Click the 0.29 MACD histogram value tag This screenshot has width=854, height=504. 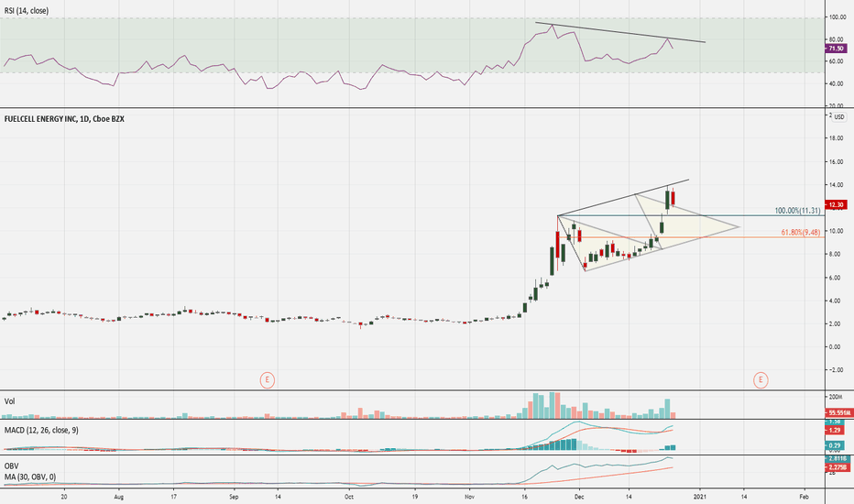point(835,445)
